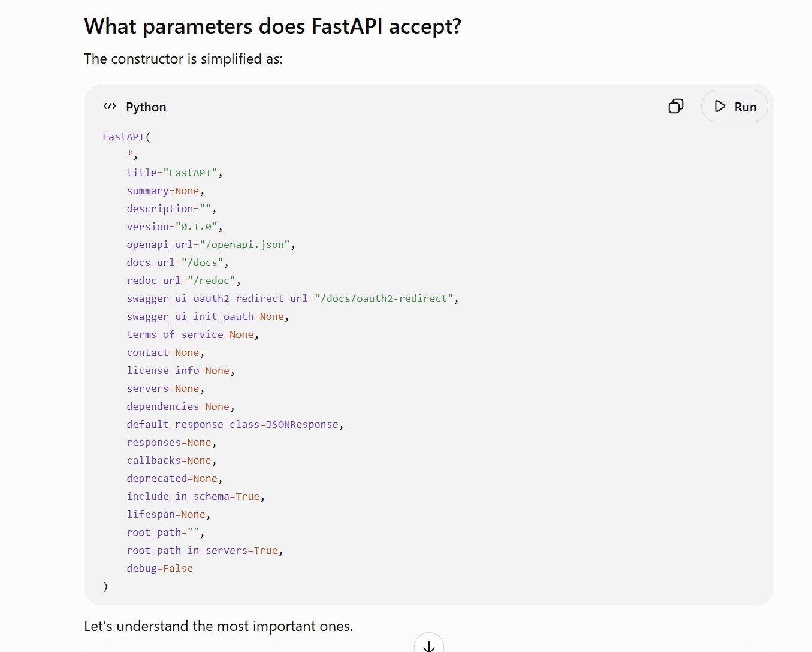812x652 pixels.
Task: Click the Python language label
Action: click(146, 107)
